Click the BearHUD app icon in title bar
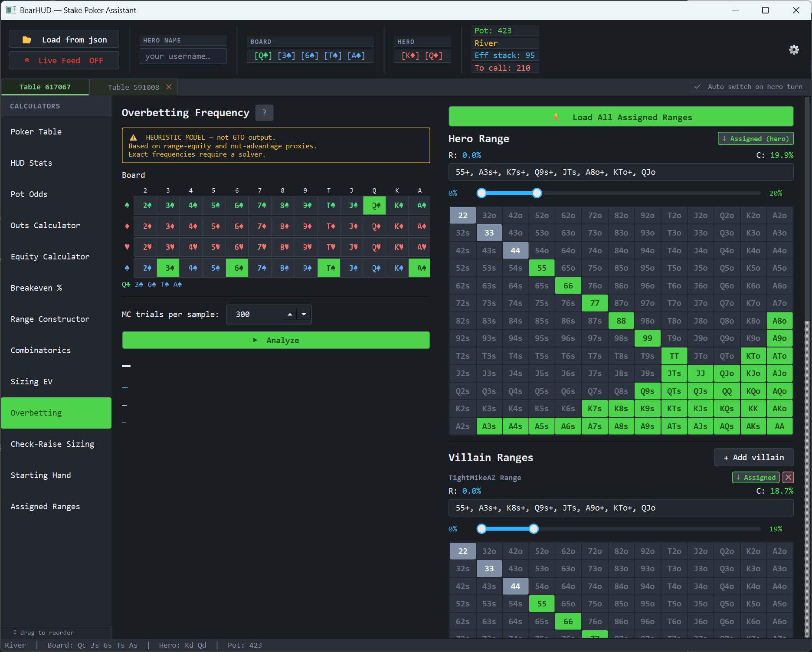Screen dimensions: 812x652 pos(10,10)
